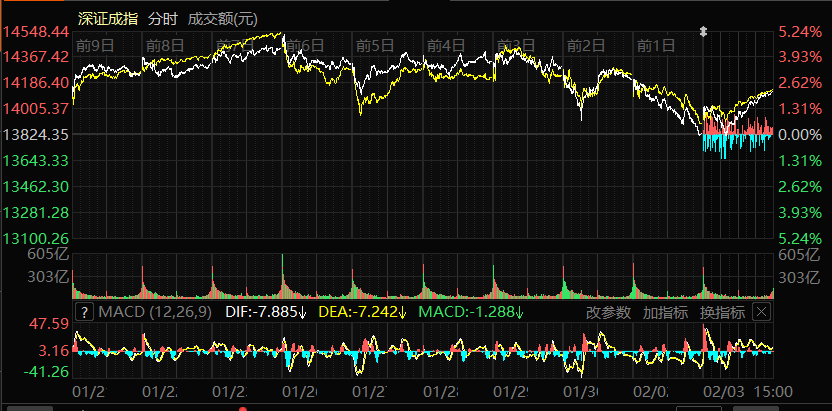The height and width of the screenshot is (411, 832).
Task: Click the 15:00 time label
Action: (773, 391)
